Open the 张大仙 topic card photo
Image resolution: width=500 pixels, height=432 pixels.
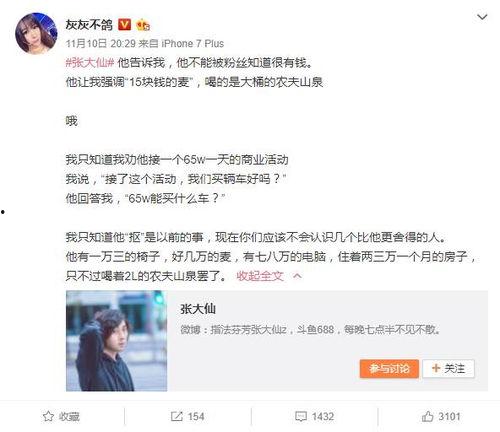pos(116,341)
